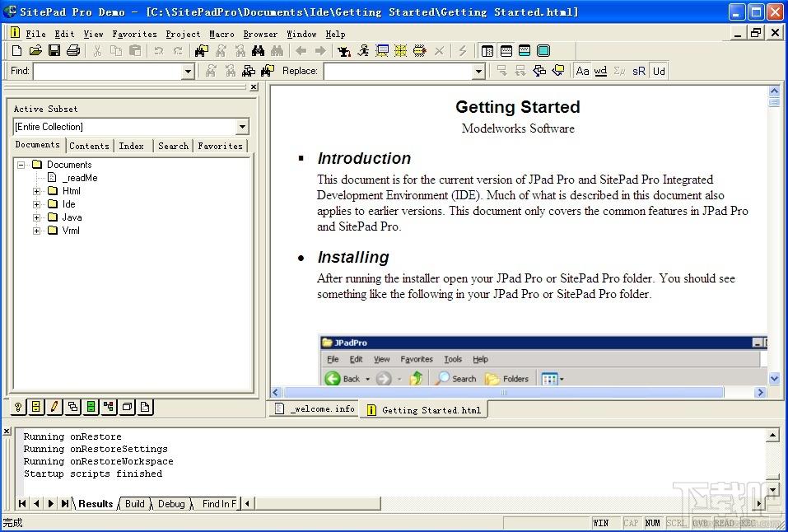The image size is (788, 532).
Task: Click the hierarchy tree panel icon
Action: click(109, 407)
